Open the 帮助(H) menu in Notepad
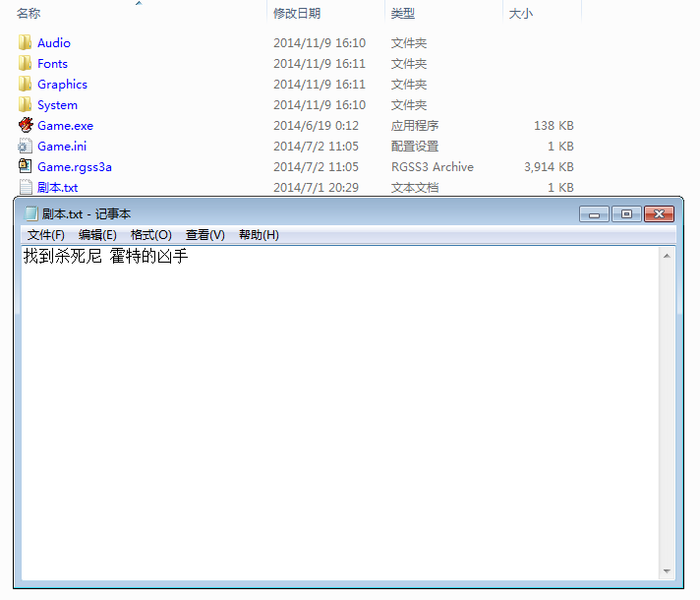This screenshot has width=700, height=600. tap(259, 234)
